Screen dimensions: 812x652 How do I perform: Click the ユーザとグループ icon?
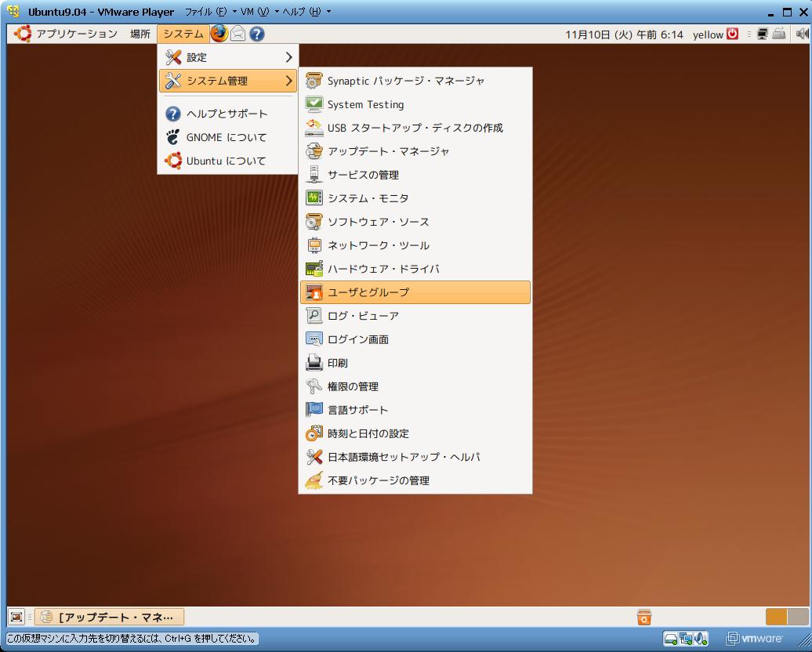click(x=314, y=292)
